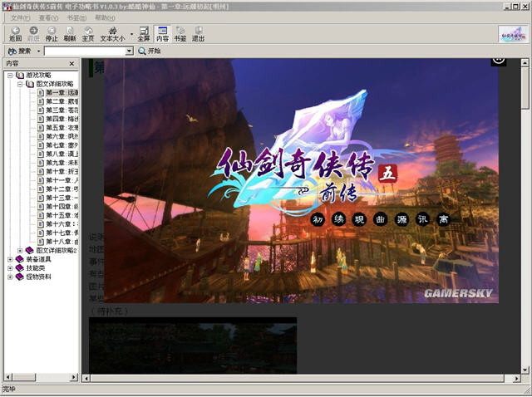Open the 文件 menu

click(x=20, y=17)
